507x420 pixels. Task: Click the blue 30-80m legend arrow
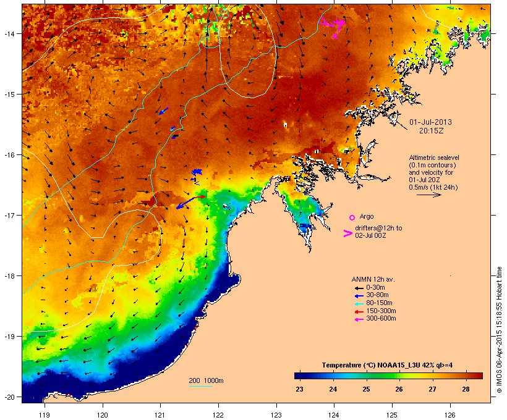click(x=359, y=296)
